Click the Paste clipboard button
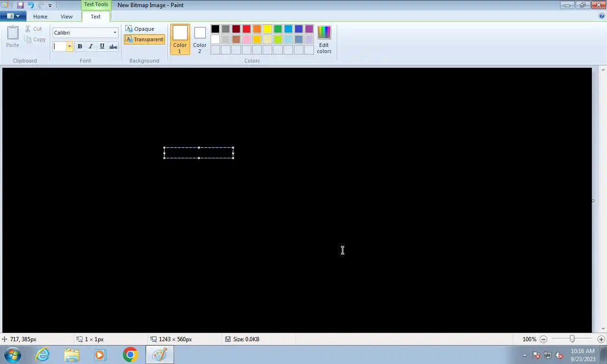 pos(13,37)
